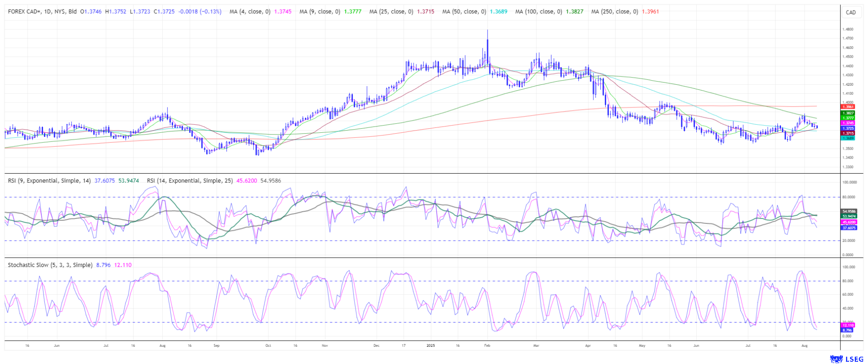Click the 2025 label on time axis
Image resolution: width=868 pixels, height=364 pixels.
coord(430,345)
